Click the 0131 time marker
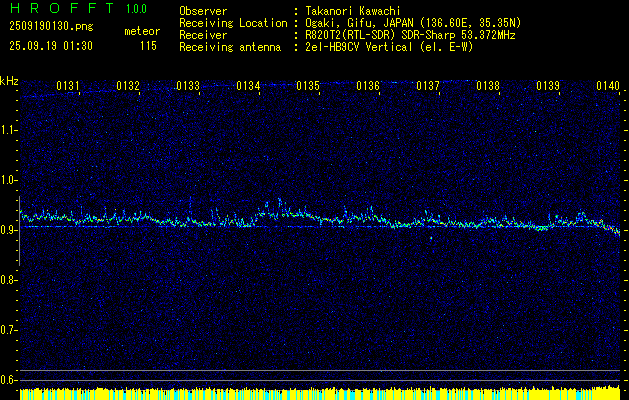Screen dimensions: 629x400 69,87
